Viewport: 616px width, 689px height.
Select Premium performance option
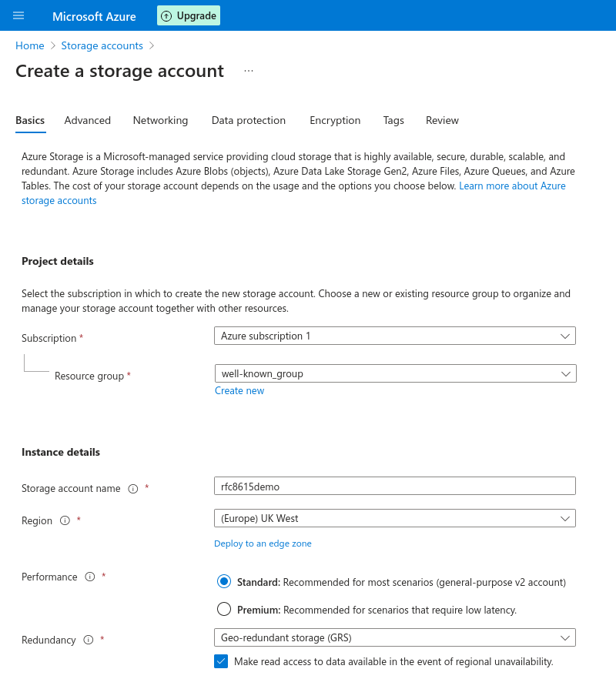pyautogui.click(x=224, y=609)
